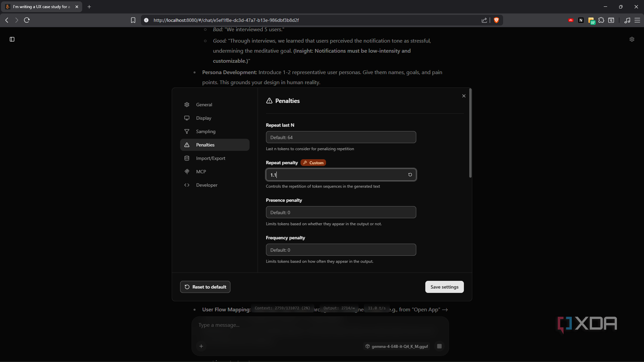The width and height of the screenshot is (644, 362).
Task: Click the site info icon before the URL
Action: point(146,20)
